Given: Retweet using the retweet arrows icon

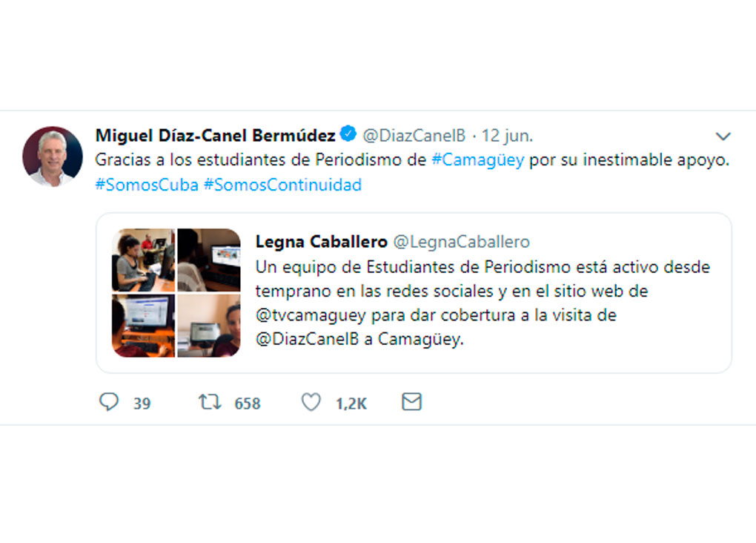Looking at the screenshot, I should coord(210,401).
